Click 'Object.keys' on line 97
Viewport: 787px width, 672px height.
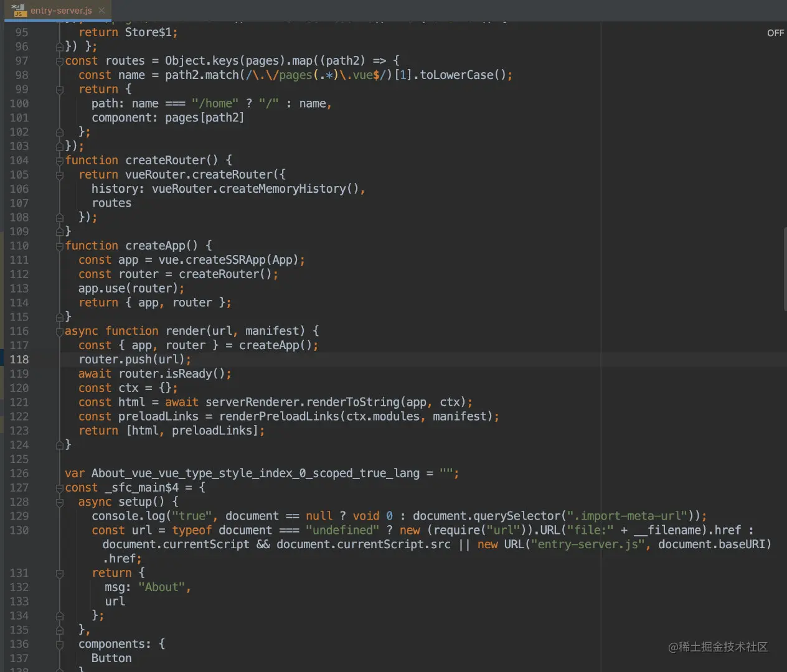[202, 61]
